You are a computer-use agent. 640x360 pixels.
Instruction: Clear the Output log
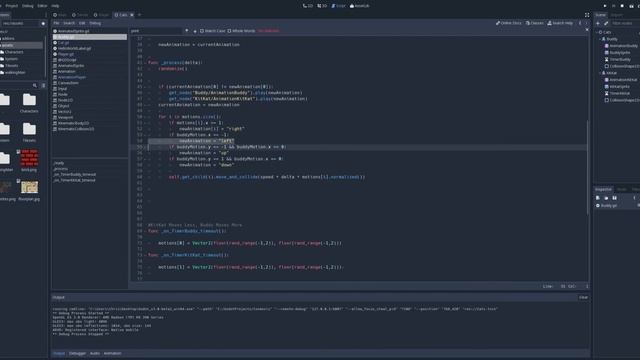click(x=583, y=297)
